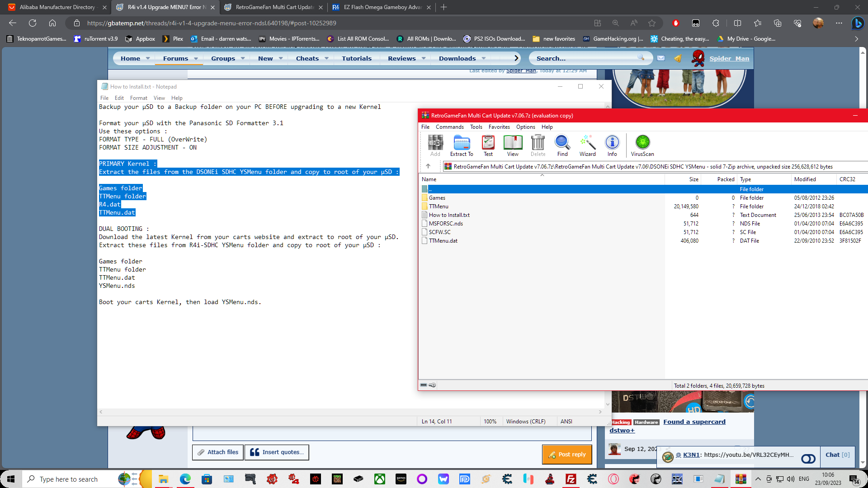The width and height of the screenshot is (868, 488).
Task: Open forum inbox envelope icon
Action: pyautogui.click(x=661, y=58)
